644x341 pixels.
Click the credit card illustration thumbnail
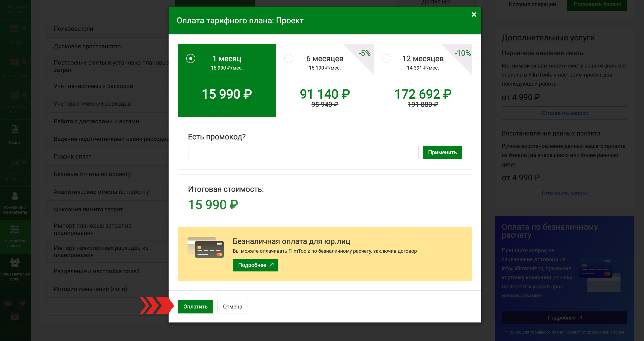[x=205, y=248]
